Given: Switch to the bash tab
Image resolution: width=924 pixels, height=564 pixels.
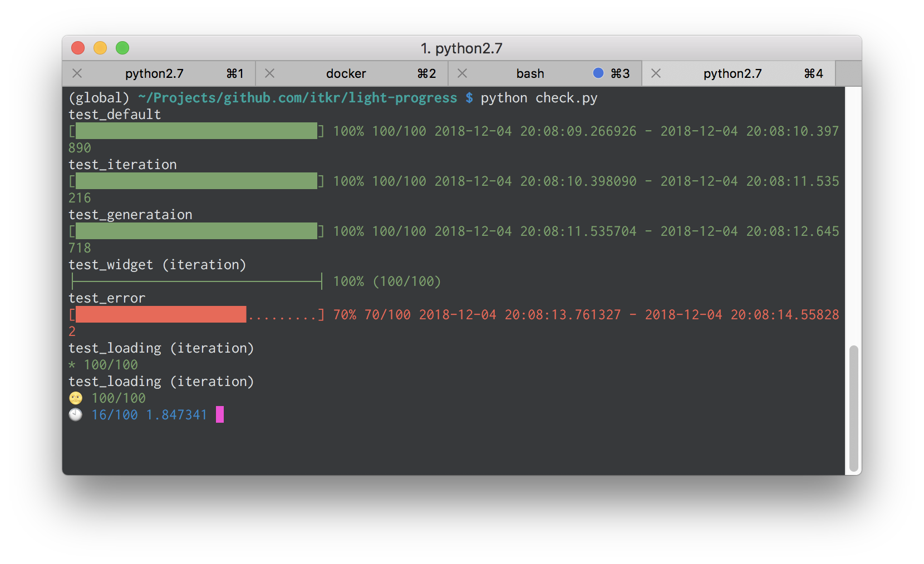Looking at the screenshot, I should [x=530, y=73].
